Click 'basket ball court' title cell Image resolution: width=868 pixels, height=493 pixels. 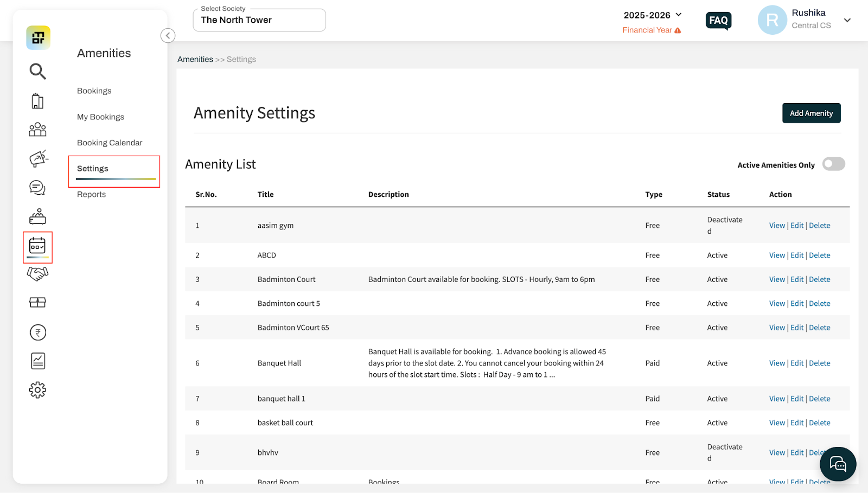point(285,423)
